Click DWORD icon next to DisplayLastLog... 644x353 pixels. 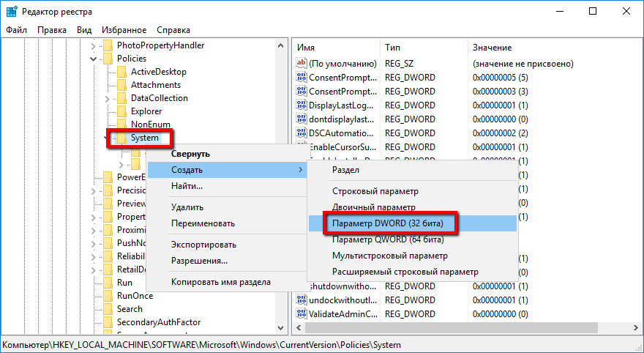[x=302, y=105]
